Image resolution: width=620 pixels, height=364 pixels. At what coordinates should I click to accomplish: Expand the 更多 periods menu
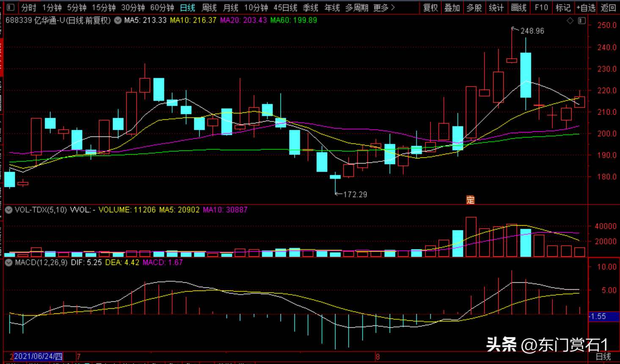coord(384,8)
